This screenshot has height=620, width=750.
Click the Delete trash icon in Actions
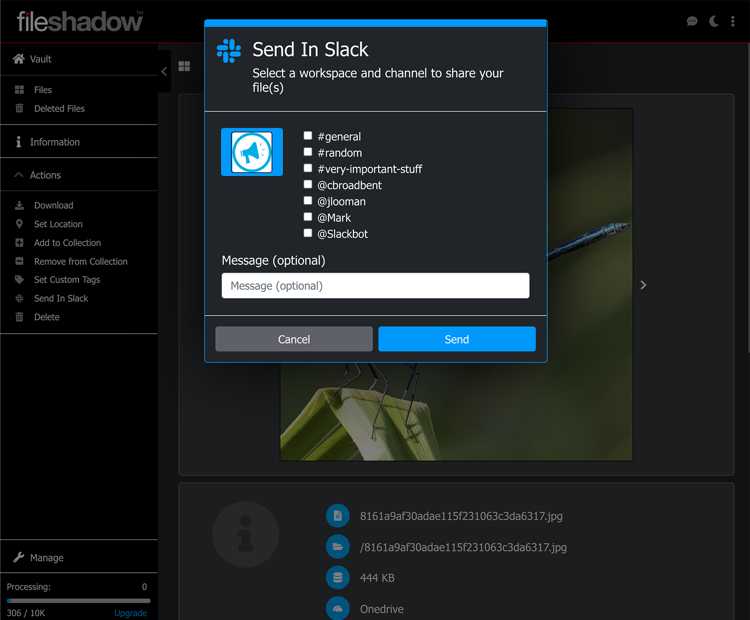click(19, 317)
